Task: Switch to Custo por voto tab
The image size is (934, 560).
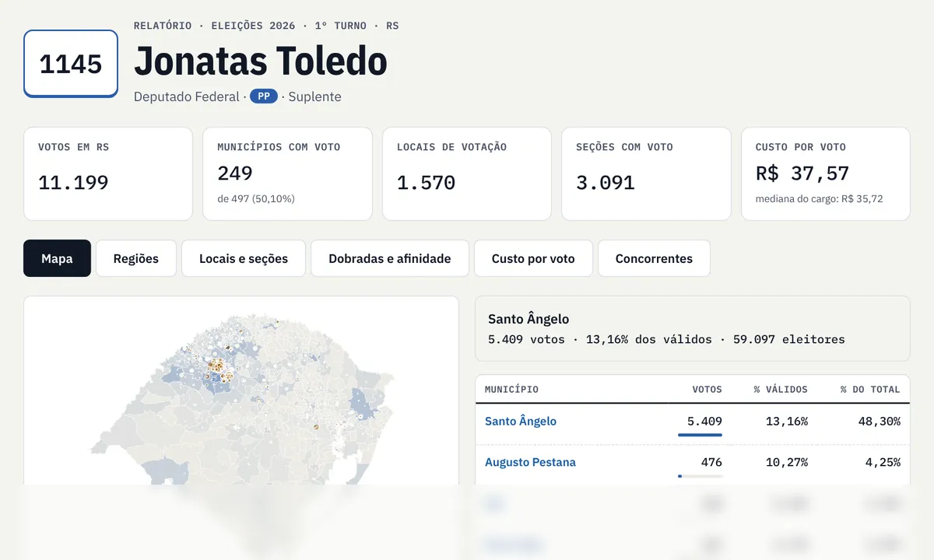Action: [533, 258]
